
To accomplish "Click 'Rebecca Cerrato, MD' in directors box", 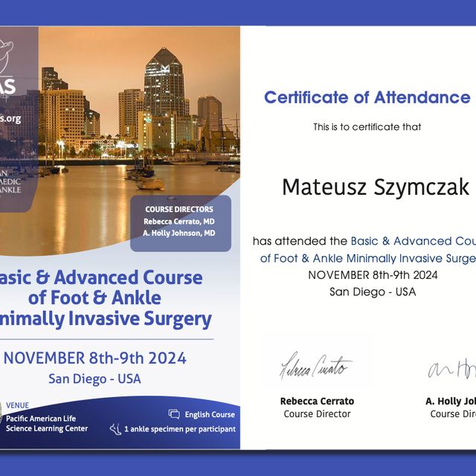I will tap(179, 222).
